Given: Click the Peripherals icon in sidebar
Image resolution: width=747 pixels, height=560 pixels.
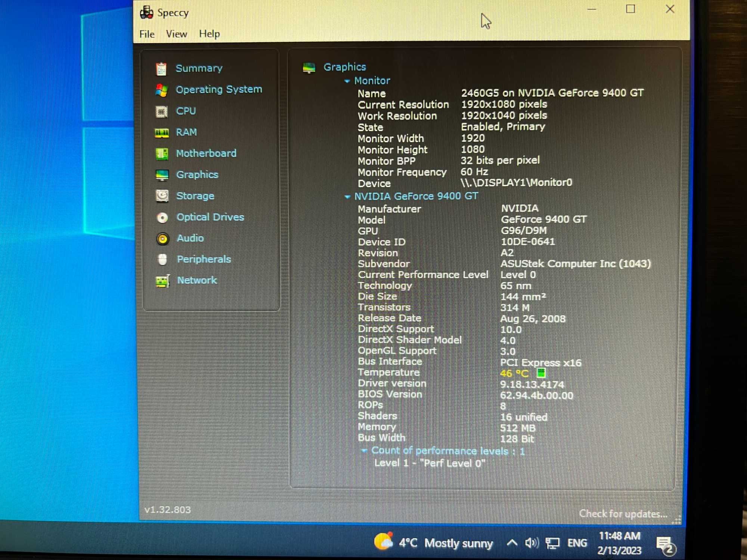Looking at the screenshot, I should pyautogui.click(x=164, y=258).
